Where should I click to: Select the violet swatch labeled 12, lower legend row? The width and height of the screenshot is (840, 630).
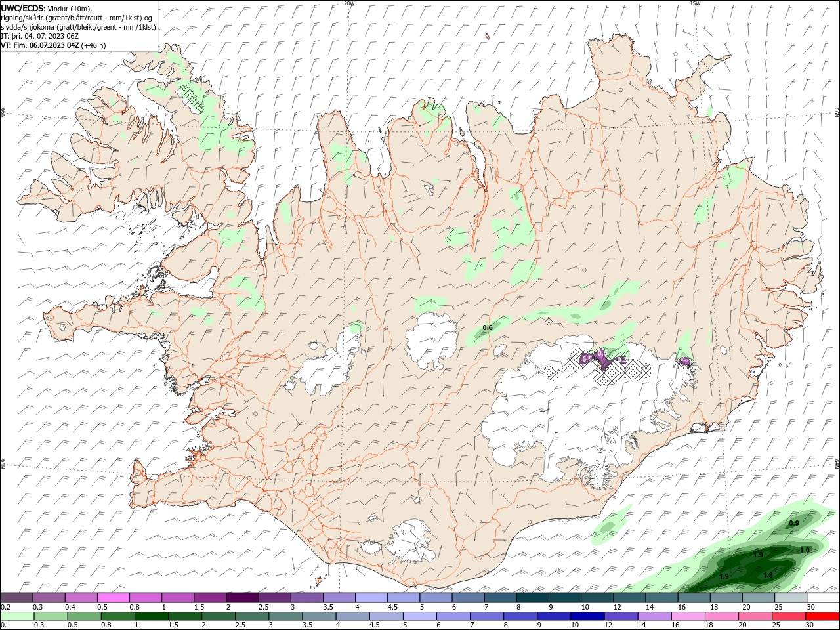[x=621, y=616]
